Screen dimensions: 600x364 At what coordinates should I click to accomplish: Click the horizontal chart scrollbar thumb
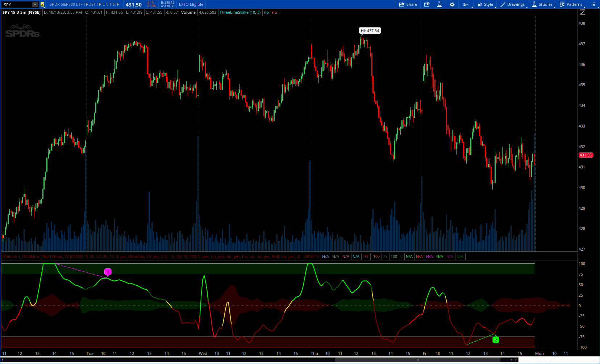(x=418, y=360)
